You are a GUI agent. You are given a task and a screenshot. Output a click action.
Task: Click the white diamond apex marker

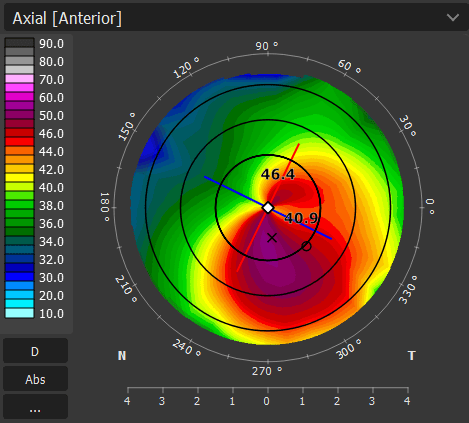pyautogui.click(x=268, y=208)
